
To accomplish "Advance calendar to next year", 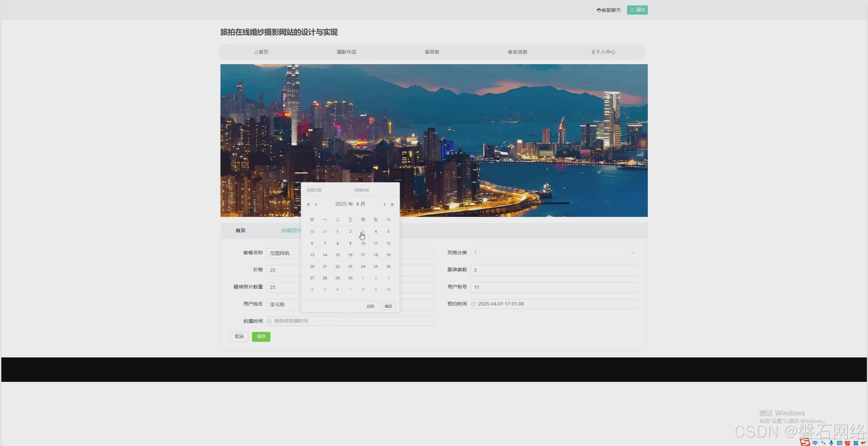I will tap(392, 204).
